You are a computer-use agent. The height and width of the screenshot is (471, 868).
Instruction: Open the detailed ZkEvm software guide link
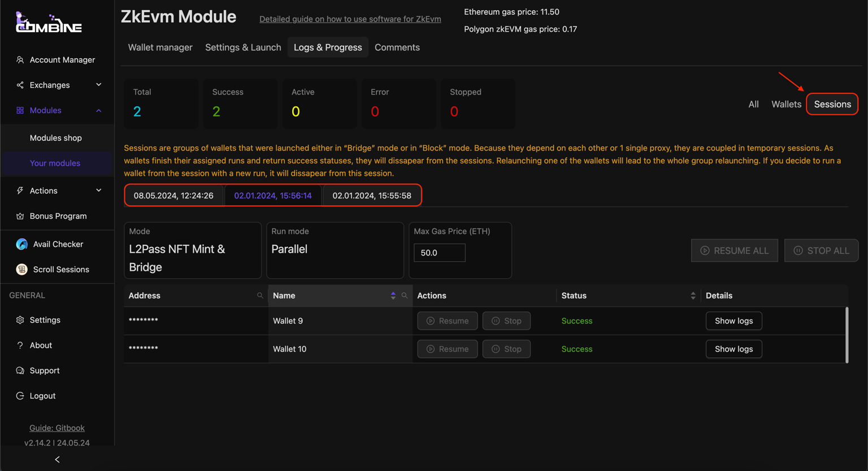click(x=350, y=19)
